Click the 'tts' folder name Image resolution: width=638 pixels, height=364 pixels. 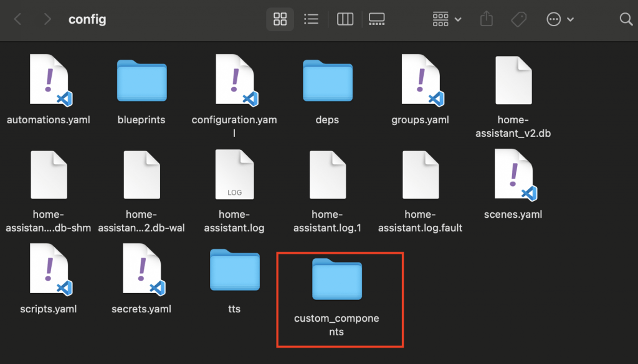point(234,309)
